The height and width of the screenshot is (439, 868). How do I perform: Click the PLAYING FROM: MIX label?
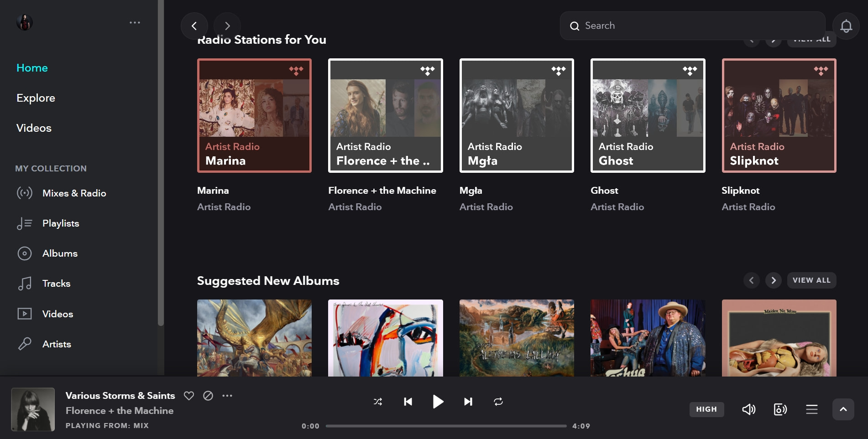[x=107, y=426]
